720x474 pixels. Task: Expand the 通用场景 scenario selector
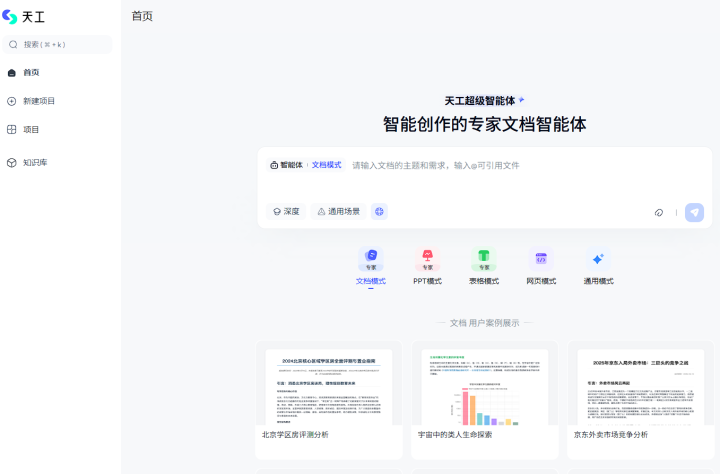click(338, 211)
